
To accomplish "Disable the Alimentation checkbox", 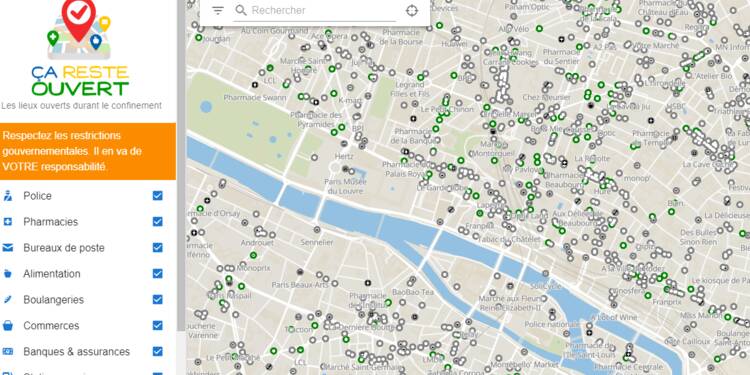I will tap(157, 274).
